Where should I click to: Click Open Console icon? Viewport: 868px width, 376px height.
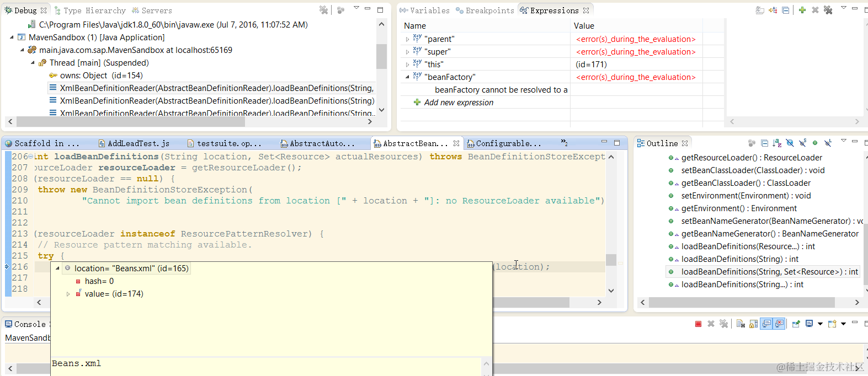[832, 324]
